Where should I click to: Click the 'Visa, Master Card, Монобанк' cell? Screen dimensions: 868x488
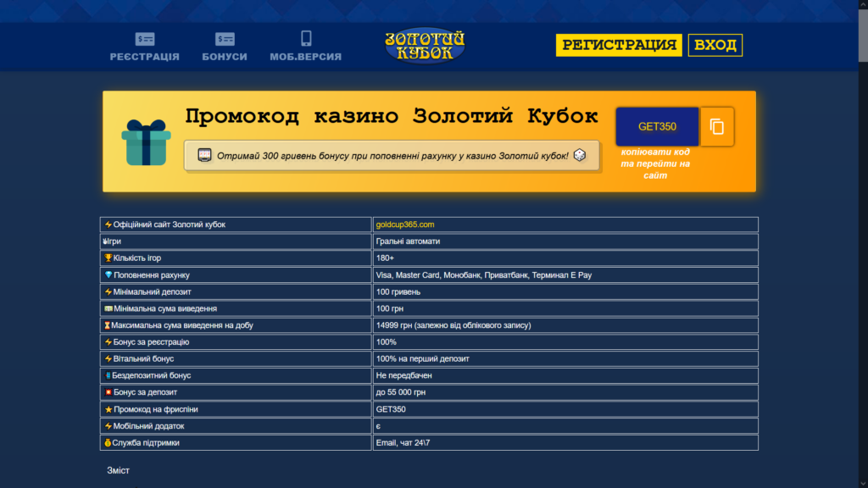pos(565,275)
